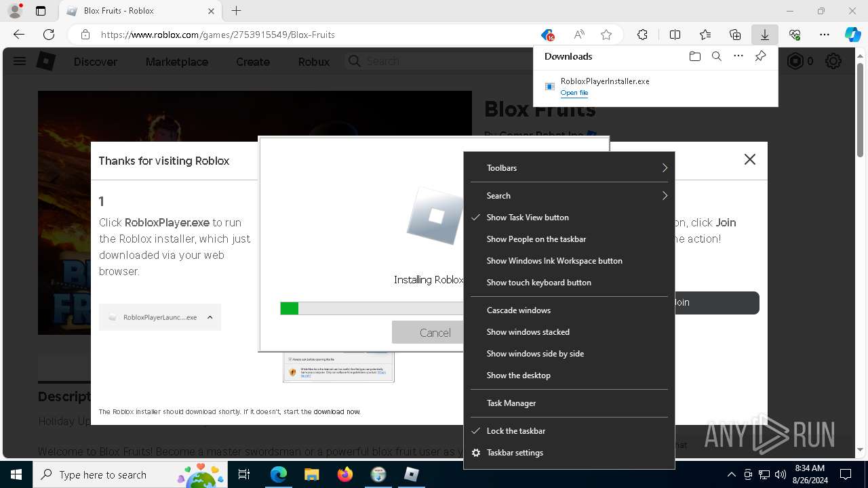The width and height of the screenshot is (868, 488).
Task: Open the profile icon in title bar
Action: coord(14,11)
